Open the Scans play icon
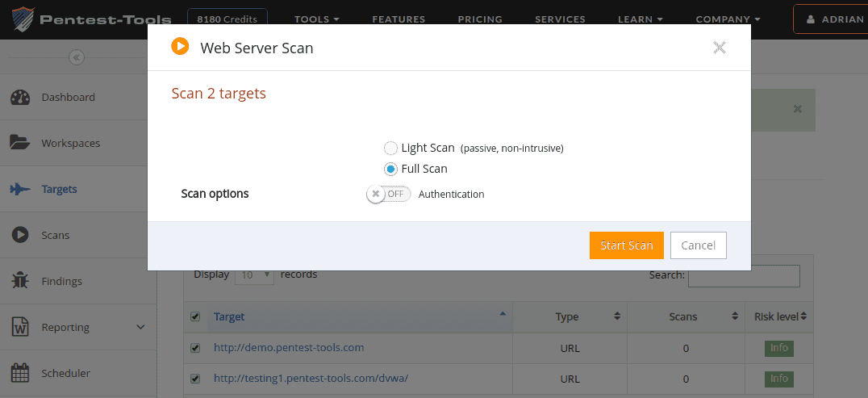The image size is (868, 398). pyautogui.click(x=20, y=235)
